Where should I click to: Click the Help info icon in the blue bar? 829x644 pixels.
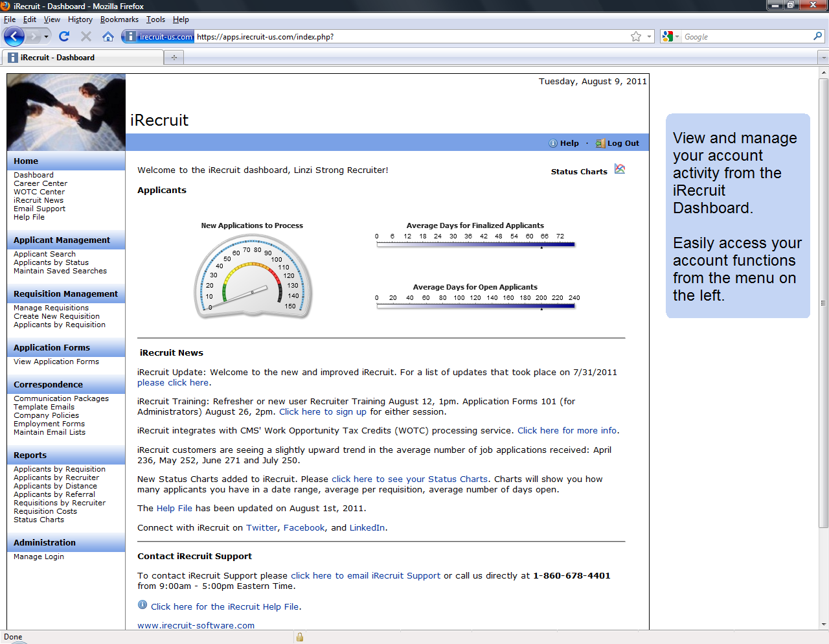click(x=553, y=143)
